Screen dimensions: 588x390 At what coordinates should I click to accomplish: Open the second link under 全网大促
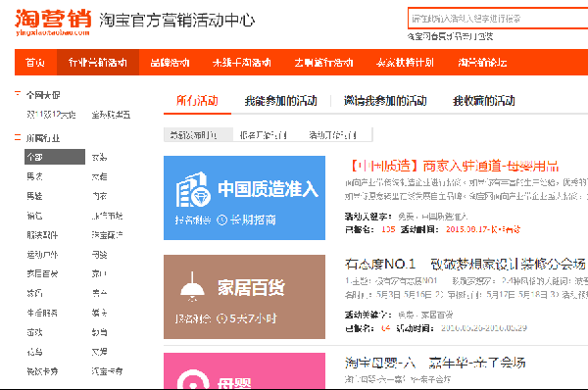[111, 115]
